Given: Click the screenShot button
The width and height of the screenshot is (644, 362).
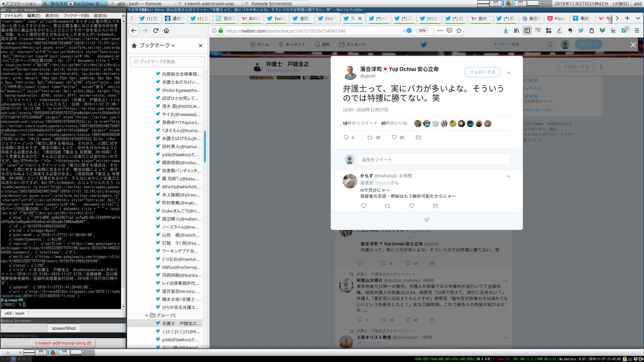Looking at the screenshot, I should [x=64, y=328].
